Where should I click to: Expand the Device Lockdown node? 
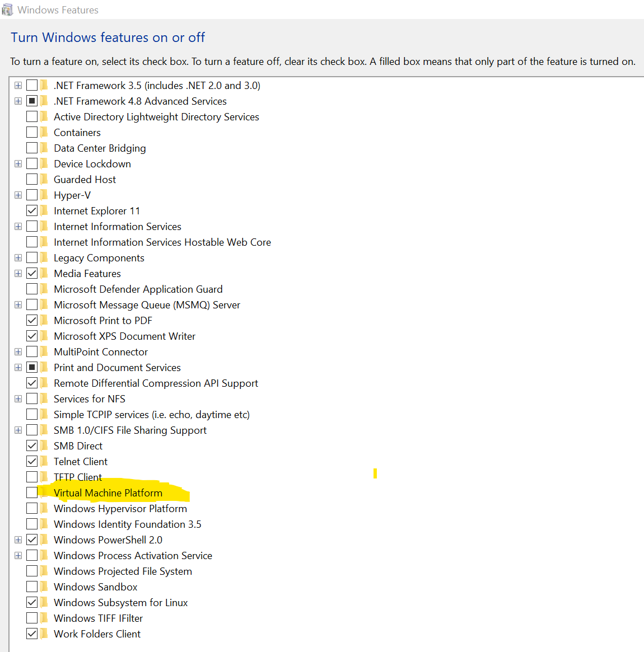[x=18, y=164]
